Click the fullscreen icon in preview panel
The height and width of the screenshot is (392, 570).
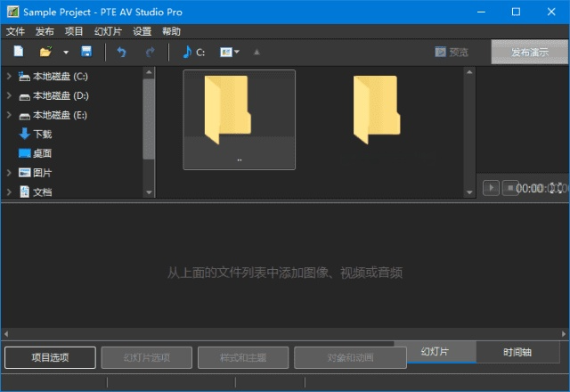(x=556, y=188)
